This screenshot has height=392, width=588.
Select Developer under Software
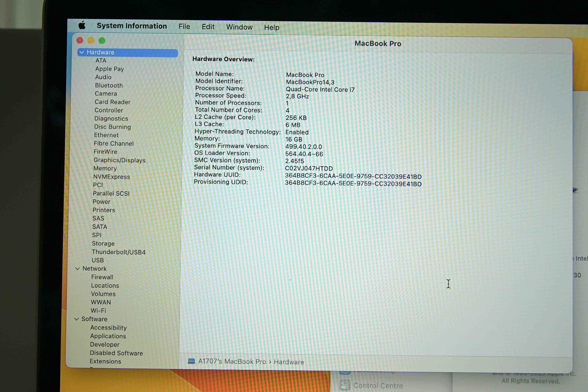[x=105, y=344]
